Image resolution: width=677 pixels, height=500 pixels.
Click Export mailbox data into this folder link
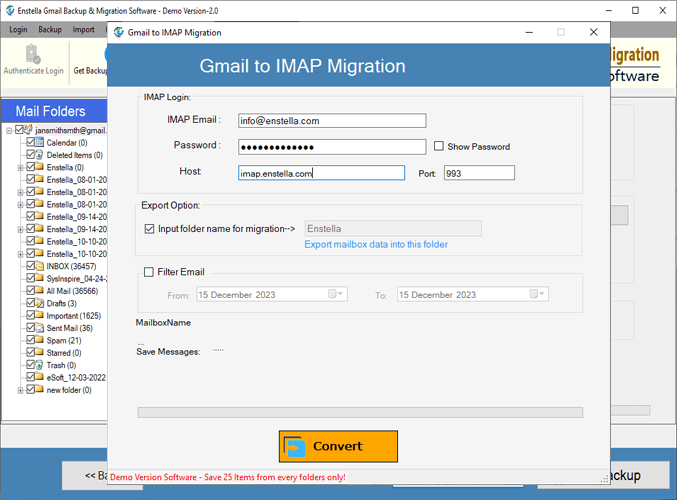376,244
